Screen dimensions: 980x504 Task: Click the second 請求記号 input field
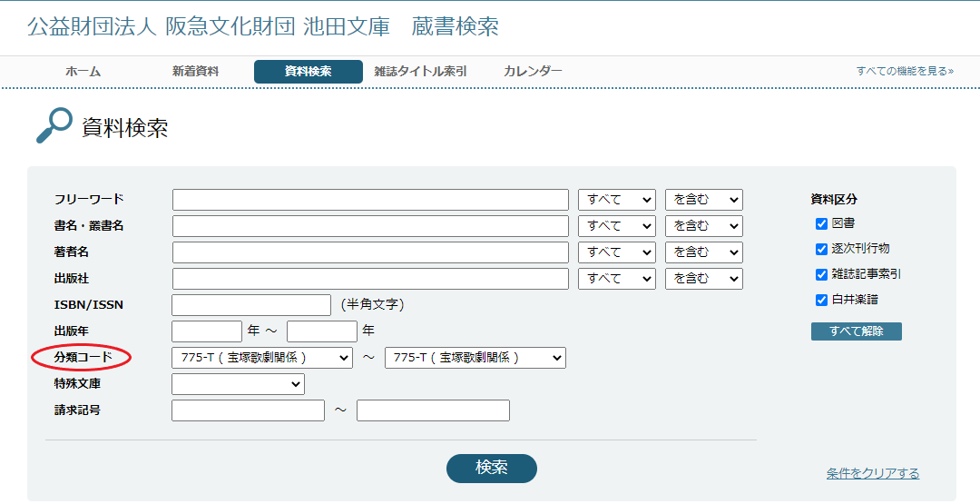click(433, 410)
